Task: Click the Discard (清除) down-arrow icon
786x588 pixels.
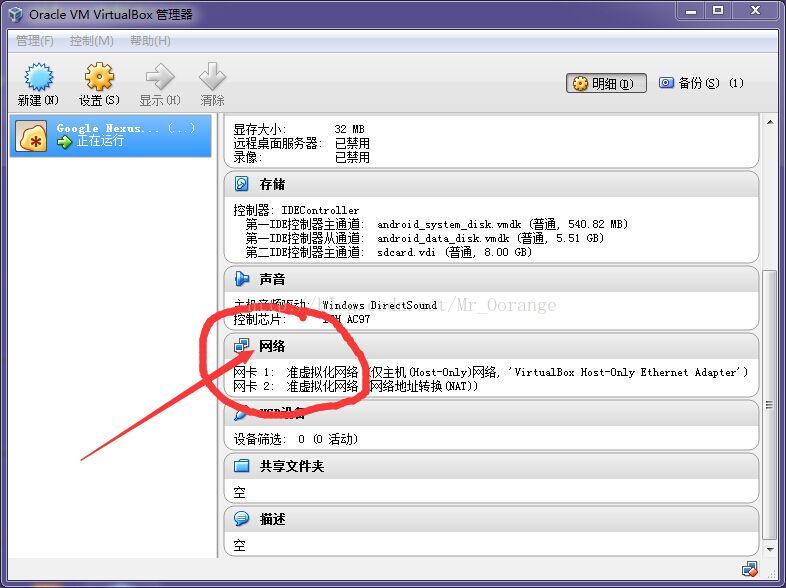Action: (212, 77)
